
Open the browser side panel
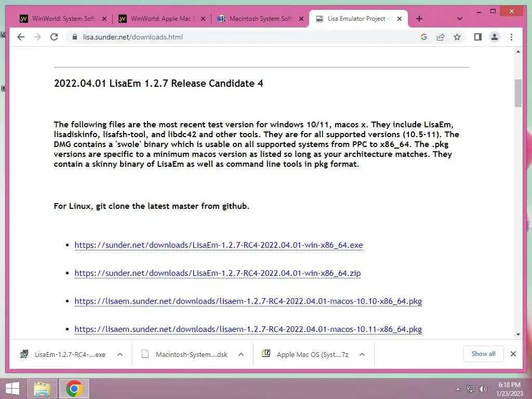pyautogui.click(x=478, y=37)
